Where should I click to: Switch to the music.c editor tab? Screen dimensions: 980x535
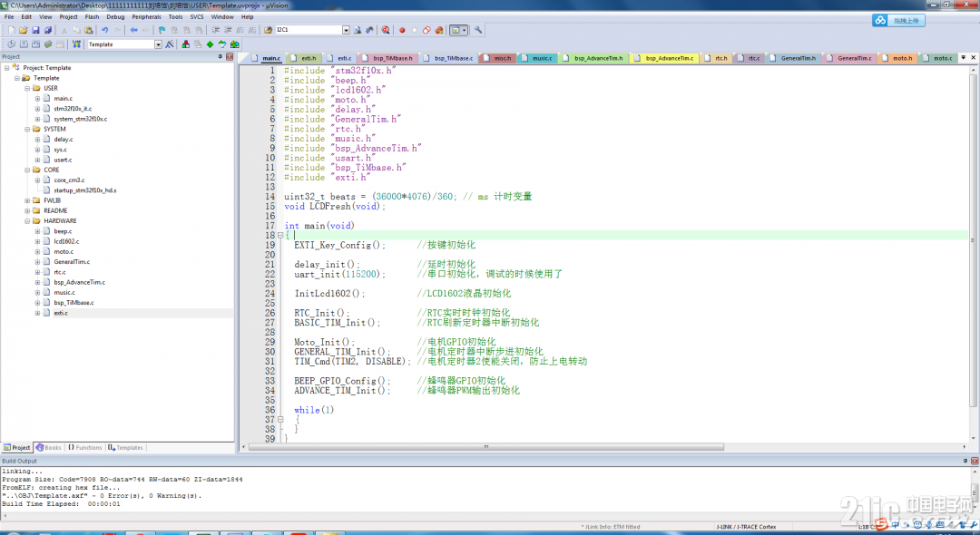point(537,58)
